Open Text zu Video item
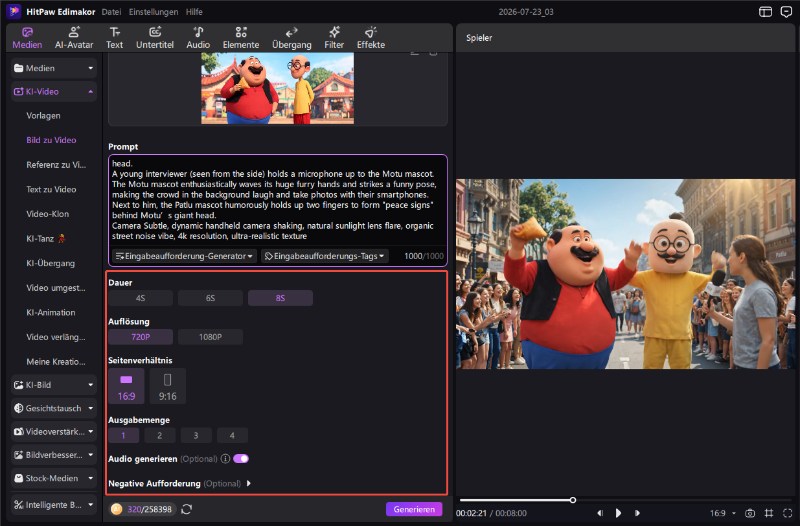The image size is (800, 526). point(51,189)
